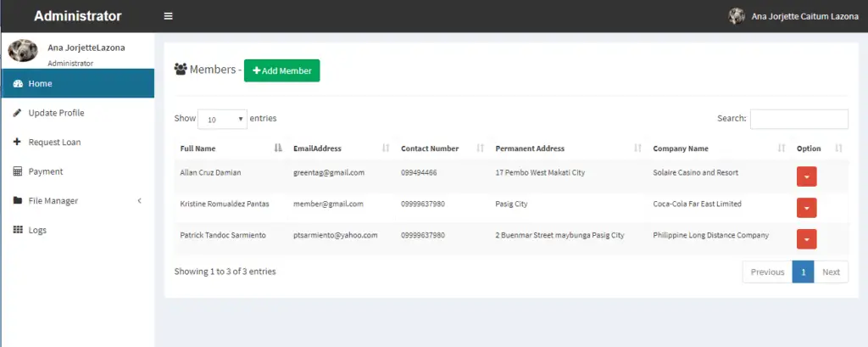Sort by the Permanent Address sort icon
This screenshot has height=347, width=868.
pyautogui.click(x=637, y=148)
